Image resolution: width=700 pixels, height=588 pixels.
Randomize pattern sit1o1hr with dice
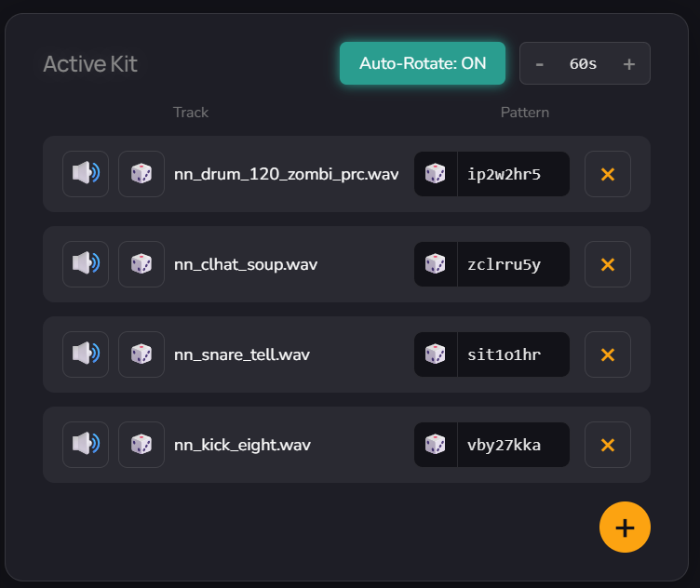pyautogui.click(x=435, y=354)
